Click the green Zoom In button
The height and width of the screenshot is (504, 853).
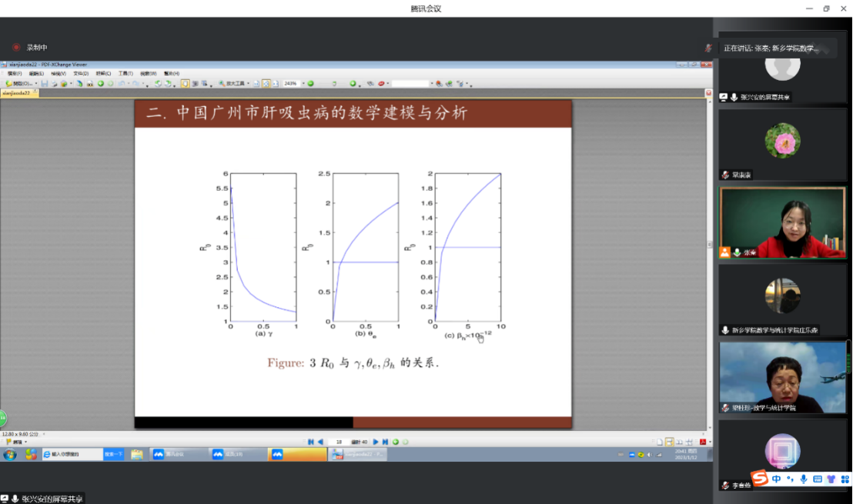[x=353, y=84]
